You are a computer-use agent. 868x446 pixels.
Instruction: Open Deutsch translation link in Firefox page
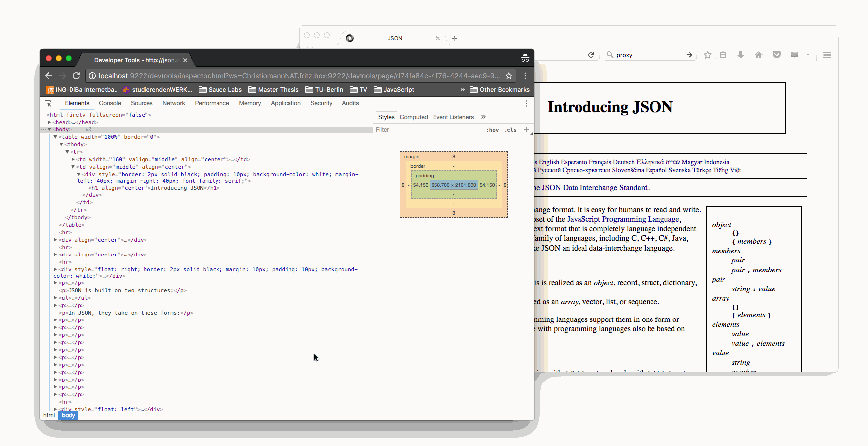tap(624, 162)
